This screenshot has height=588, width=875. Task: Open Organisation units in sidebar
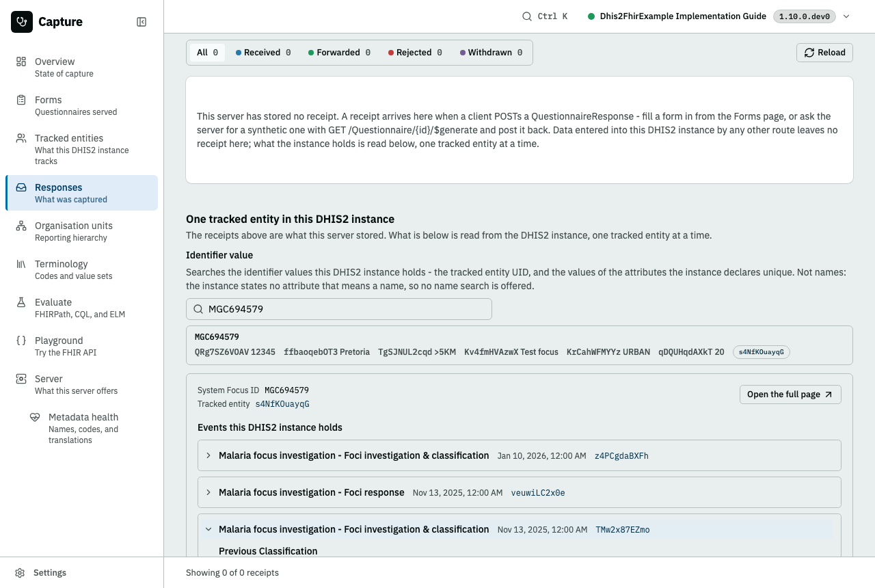click(81, 231)
